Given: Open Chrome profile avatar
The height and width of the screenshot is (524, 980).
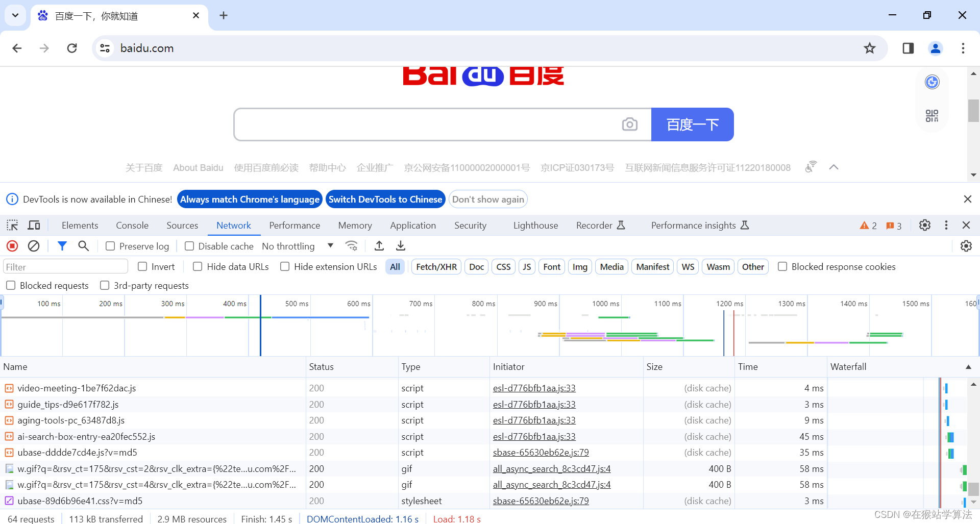Looking at the screenshot, I should click(936, 48).
